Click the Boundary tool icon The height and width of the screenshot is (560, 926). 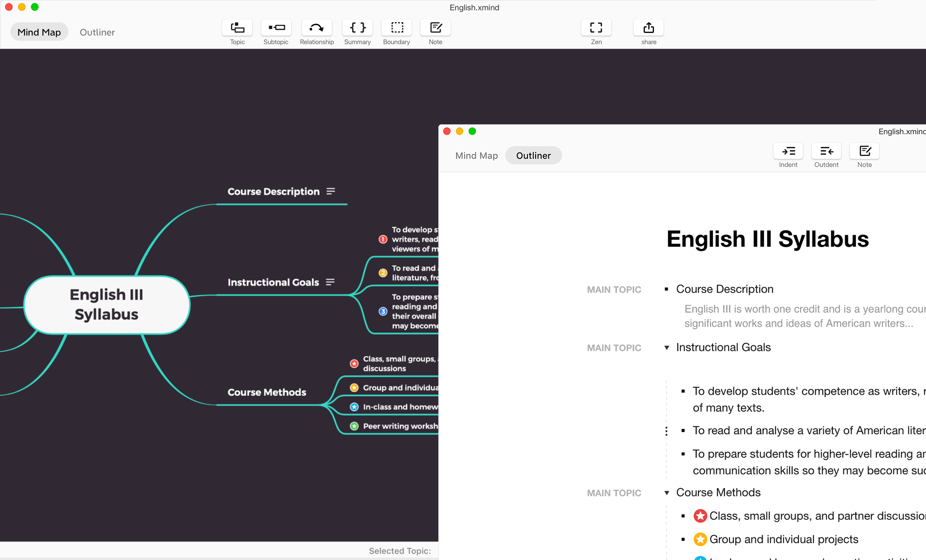tap(397, 28)
